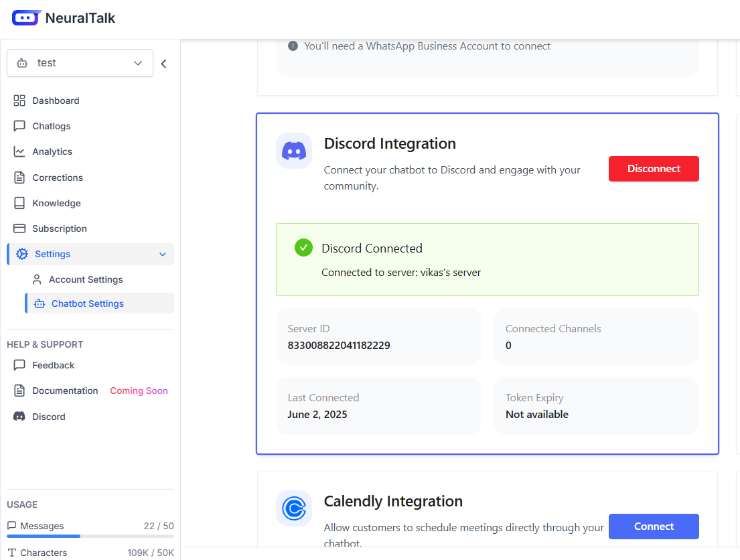The height and width of the screenshot is (560, 740).
Task: Collapse the Settings menu chevron
Action: (162, 255)
